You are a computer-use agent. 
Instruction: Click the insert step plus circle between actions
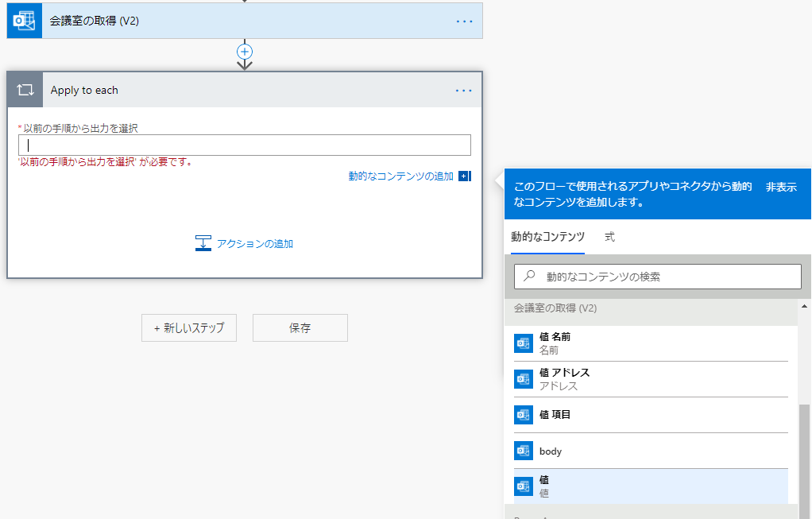pyautogui.click(x=245, y=52)
